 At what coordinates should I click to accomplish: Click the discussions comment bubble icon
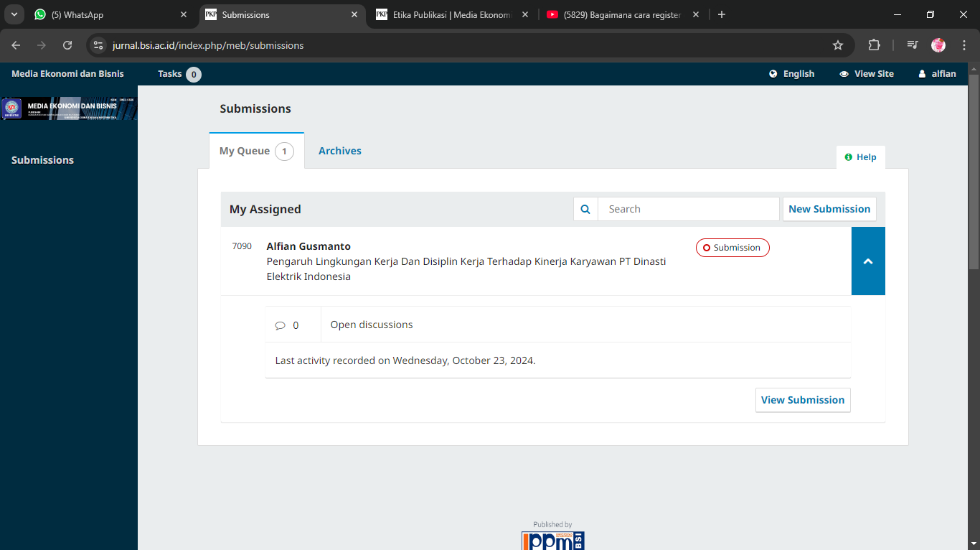[280, 325]
